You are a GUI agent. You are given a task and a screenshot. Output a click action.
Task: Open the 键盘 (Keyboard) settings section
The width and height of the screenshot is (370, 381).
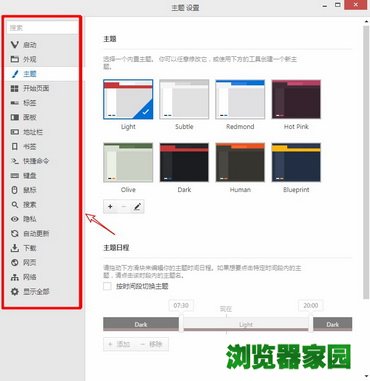click(x=42, y=175)
